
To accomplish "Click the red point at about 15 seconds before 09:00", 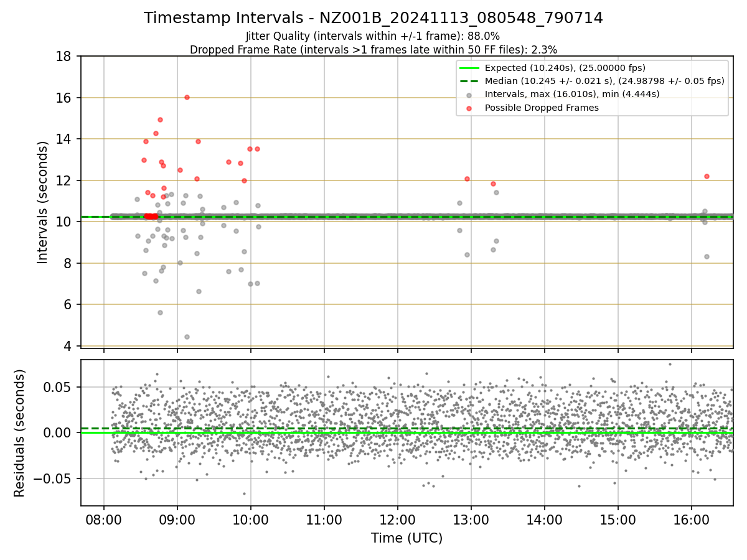I will [x=160, y=119].
